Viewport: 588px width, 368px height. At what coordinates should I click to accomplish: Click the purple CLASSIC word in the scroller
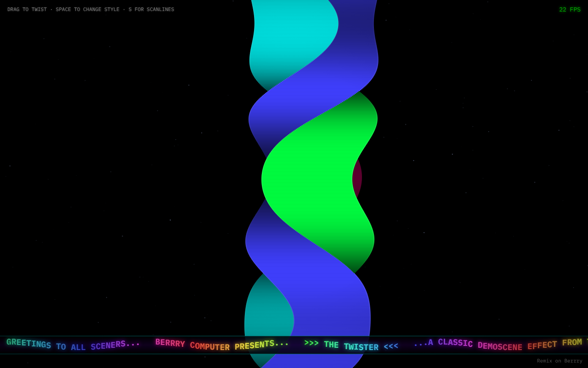(455, 343)
